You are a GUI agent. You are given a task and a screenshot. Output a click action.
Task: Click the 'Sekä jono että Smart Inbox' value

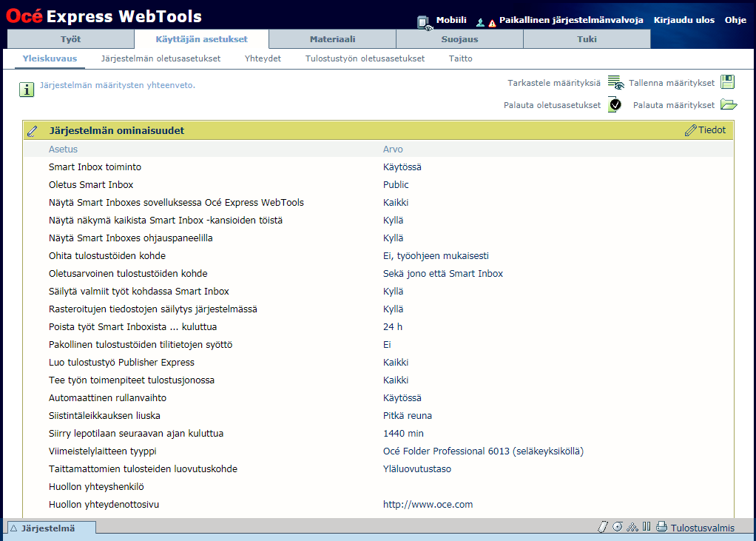tap(443, 273)
